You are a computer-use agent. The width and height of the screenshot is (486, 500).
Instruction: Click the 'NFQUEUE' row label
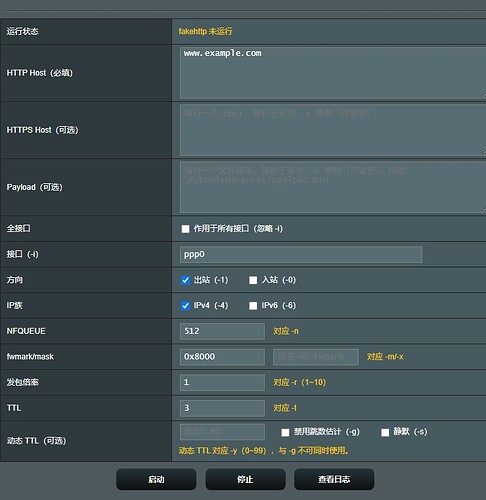(x=26, y=331)
